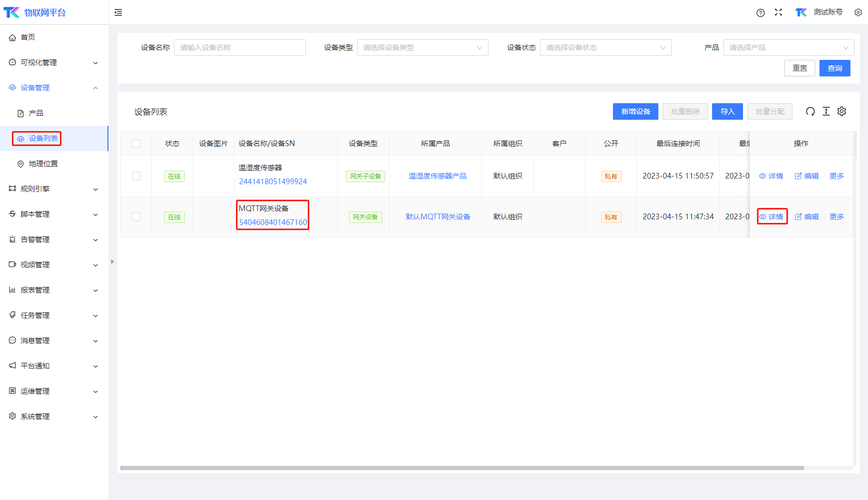Click edit pencil icon for 温湿度传感器

click(798, 176)
